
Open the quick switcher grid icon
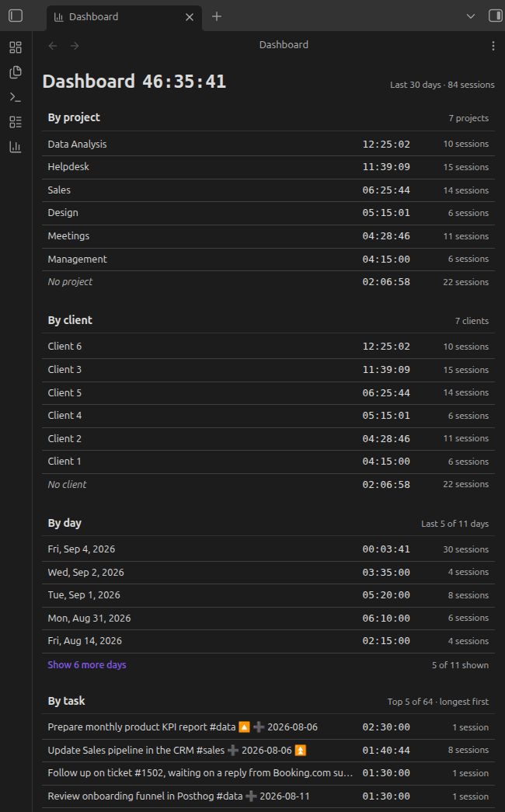pyautogui.click(x=16, y=47)
